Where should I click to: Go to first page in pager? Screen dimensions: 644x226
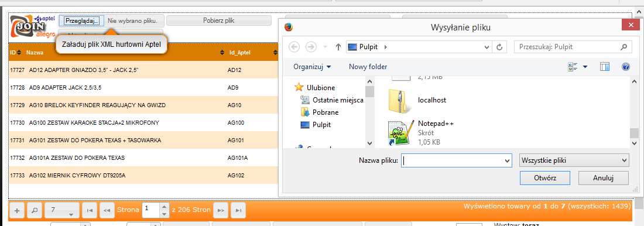click(90, 210)
